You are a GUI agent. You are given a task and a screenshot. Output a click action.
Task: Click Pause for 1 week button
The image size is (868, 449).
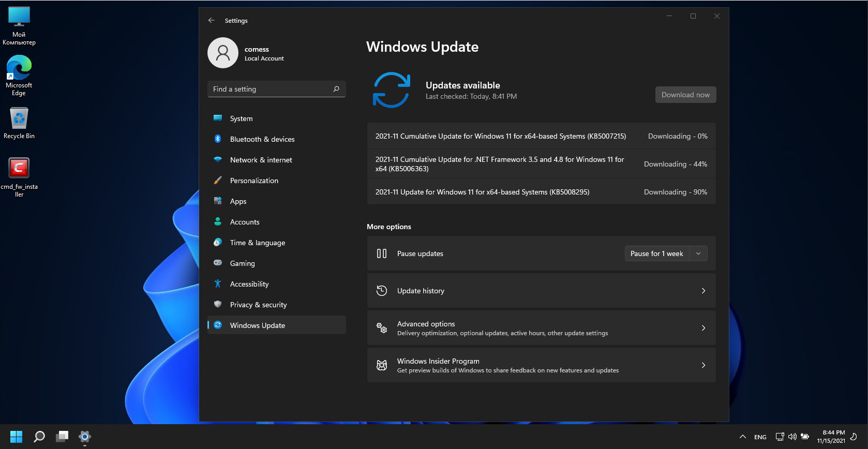[x=656, y=253]
